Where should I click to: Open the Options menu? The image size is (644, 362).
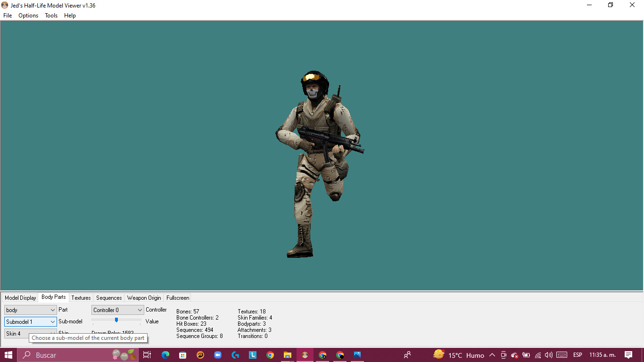[x=28, y=15]
